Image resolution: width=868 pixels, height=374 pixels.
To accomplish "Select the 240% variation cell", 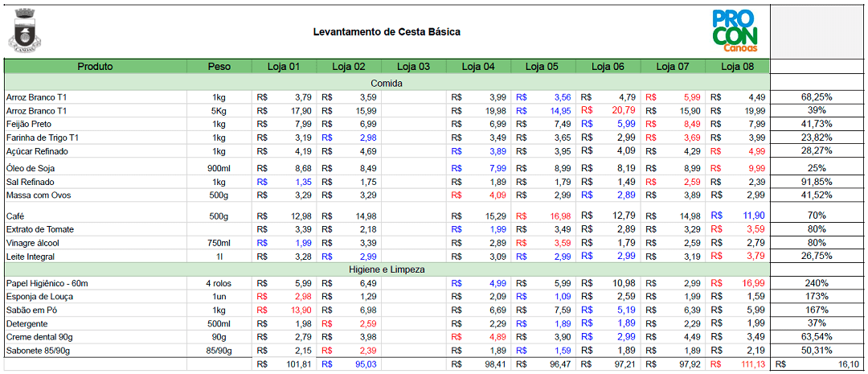I will point(817,283).
